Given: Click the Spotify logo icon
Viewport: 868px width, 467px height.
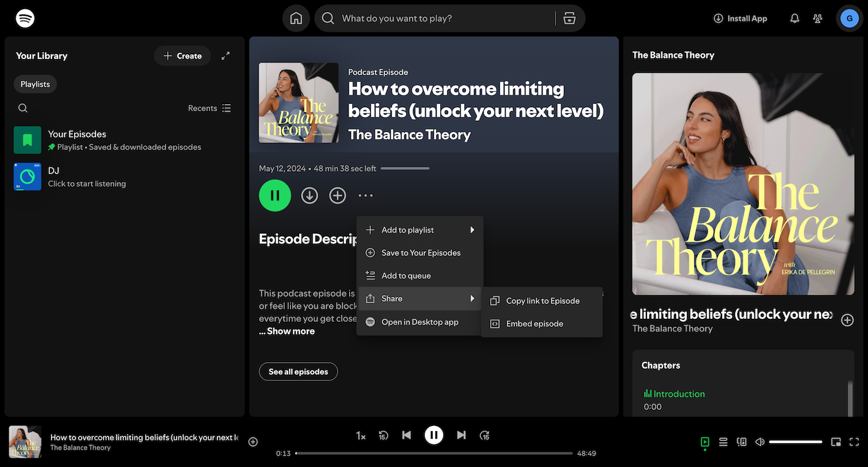Looking at the screenshot, I should [x=25, y=19].
